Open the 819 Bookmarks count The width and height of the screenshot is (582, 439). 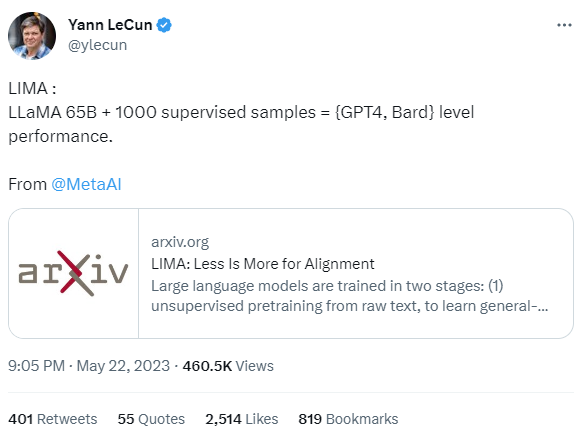[348, 419]
